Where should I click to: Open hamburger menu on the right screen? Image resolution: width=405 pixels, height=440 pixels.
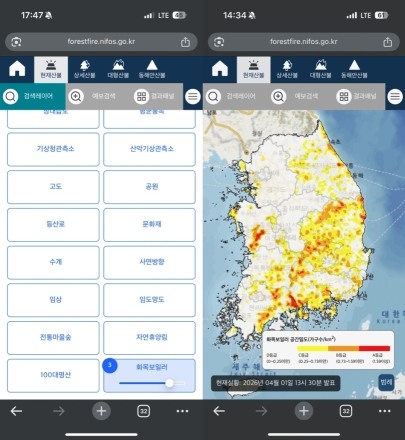coord(395,97)
